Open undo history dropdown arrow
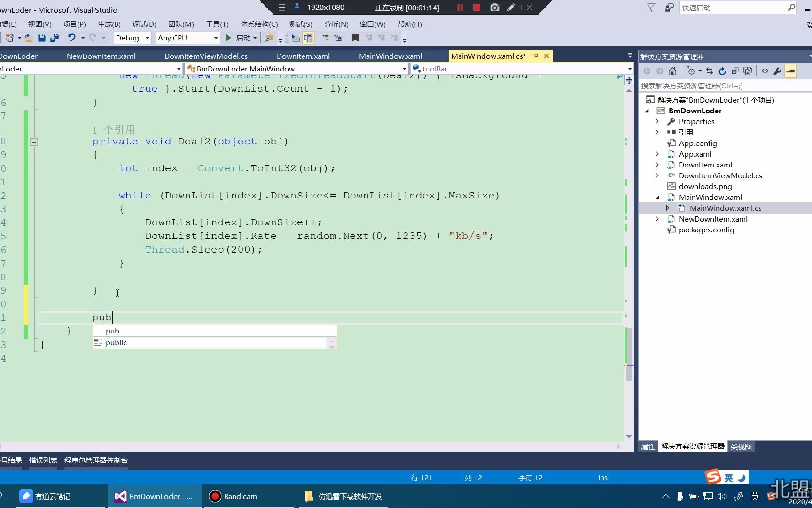The image size is (812, 508). point(83,38)
